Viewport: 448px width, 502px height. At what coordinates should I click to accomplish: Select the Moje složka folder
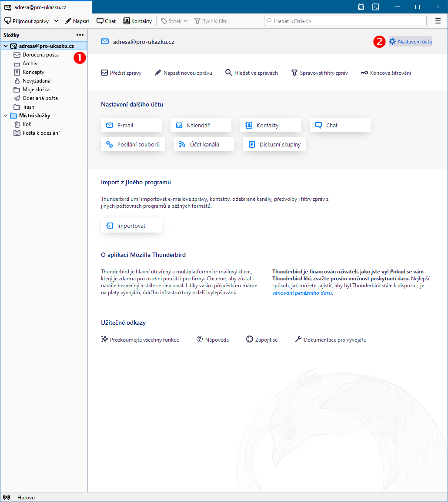click(31, 90)
